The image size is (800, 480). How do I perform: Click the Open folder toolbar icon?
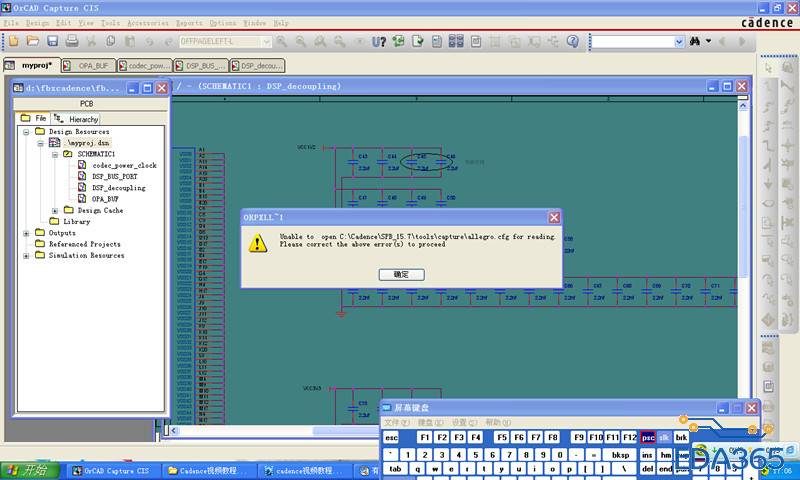[x=33, y=41]
